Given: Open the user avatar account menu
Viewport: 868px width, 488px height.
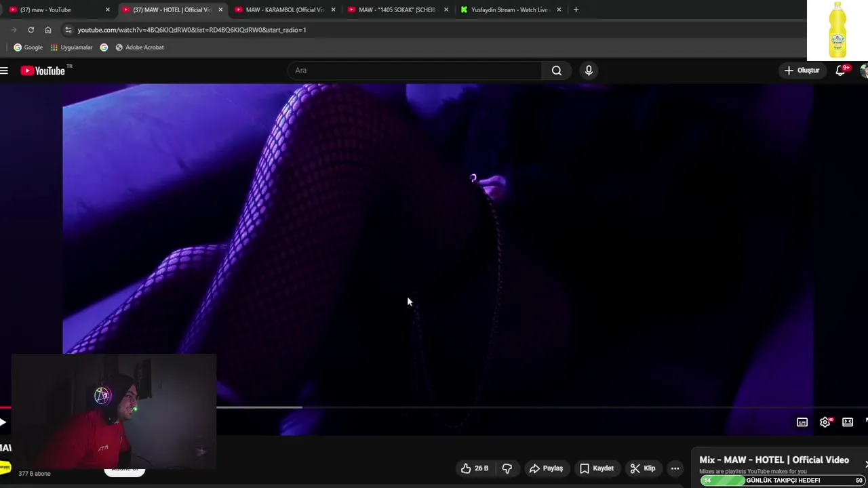Looking at the screenshot, I should click(864, 70).
